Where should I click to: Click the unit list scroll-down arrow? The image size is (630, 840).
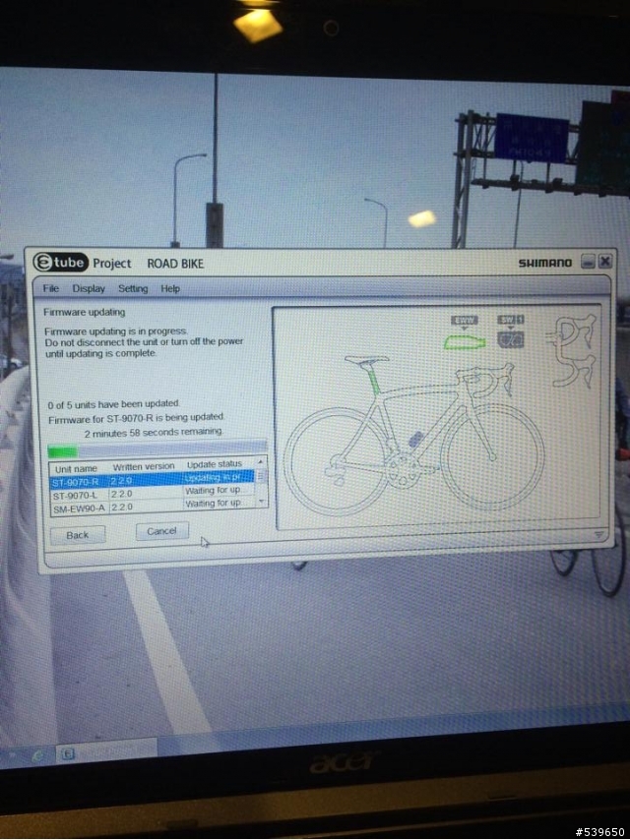point(261,502)
